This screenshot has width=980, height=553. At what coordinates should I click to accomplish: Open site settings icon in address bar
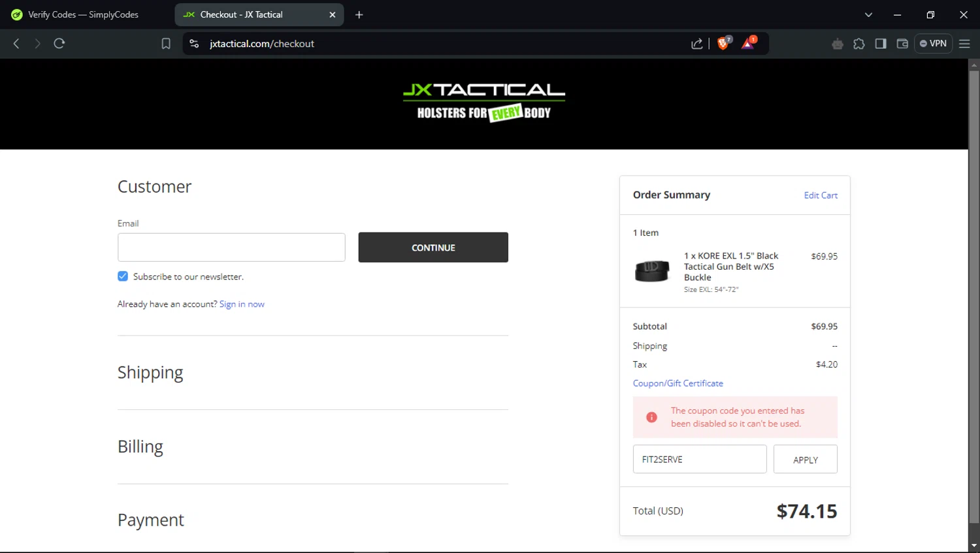click(x=194, y=44)
